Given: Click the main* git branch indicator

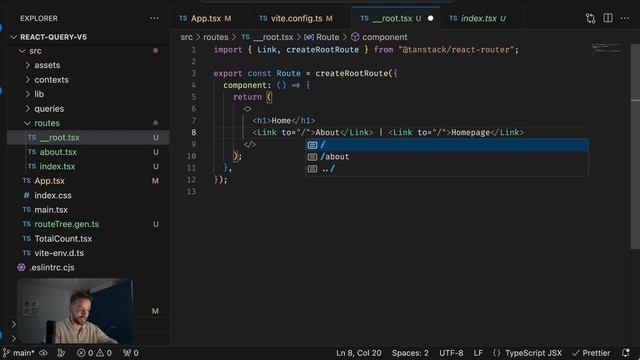Looking at the screenshot, I should pyautogui.click(x=19, y=353).
